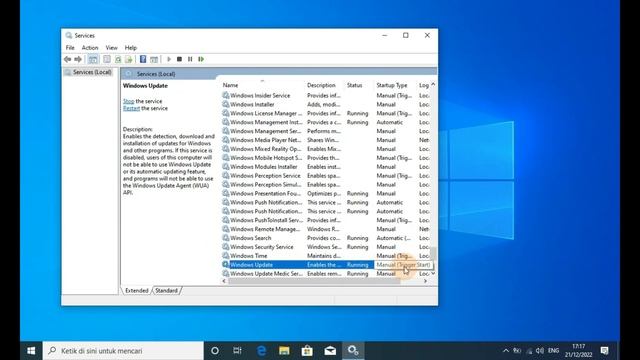Open the Properties toolbar icon
Screen dimensions: 640x360
[107, 59]
